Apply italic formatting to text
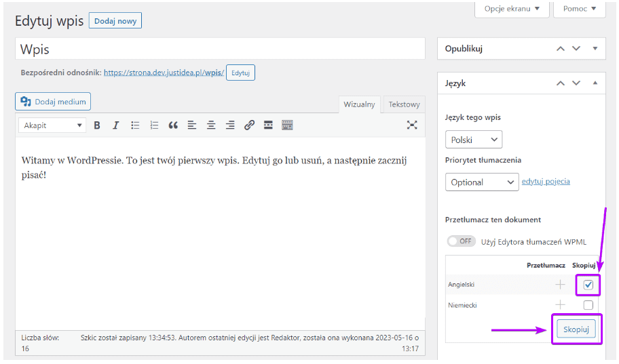 click(116, 125)
